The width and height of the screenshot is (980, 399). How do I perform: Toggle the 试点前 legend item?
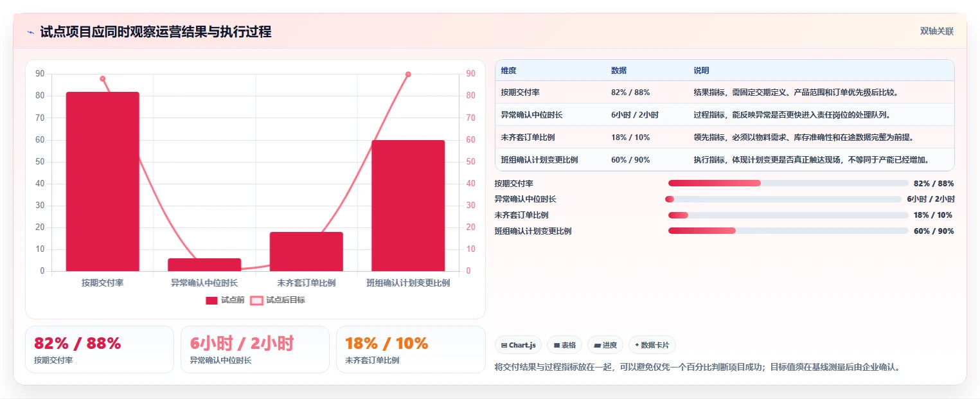click(225, 300)
